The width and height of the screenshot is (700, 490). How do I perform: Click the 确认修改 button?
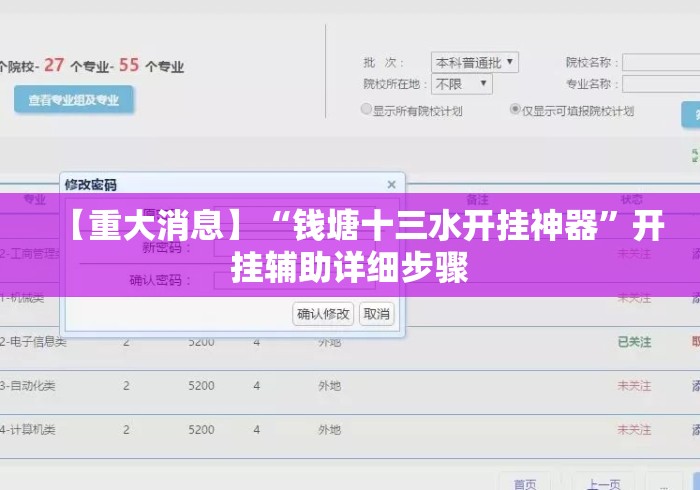323,314
